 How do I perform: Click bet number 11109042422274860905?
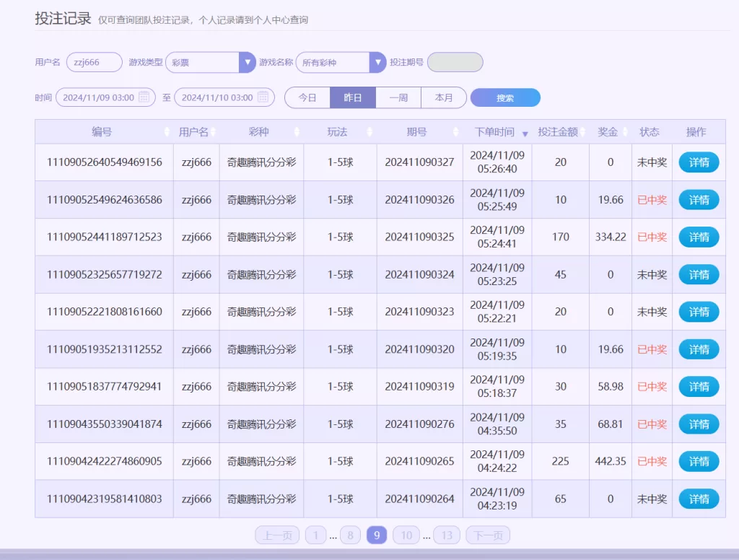104,461
